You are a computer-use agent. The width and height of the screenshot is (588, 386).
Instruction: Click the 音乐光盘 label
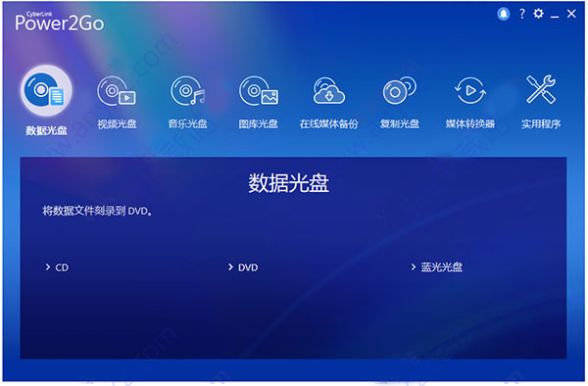[187, 123]
